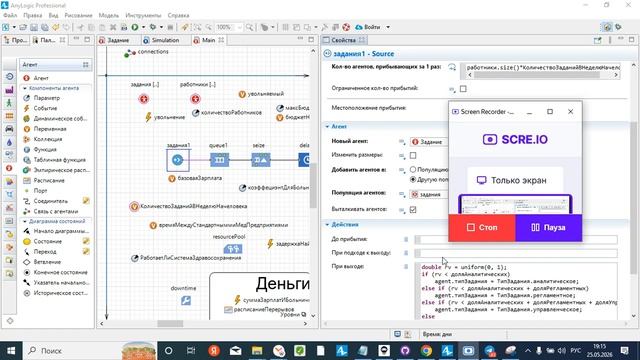
Task: Click the resourcePool block icon
Action: [233, 249]
